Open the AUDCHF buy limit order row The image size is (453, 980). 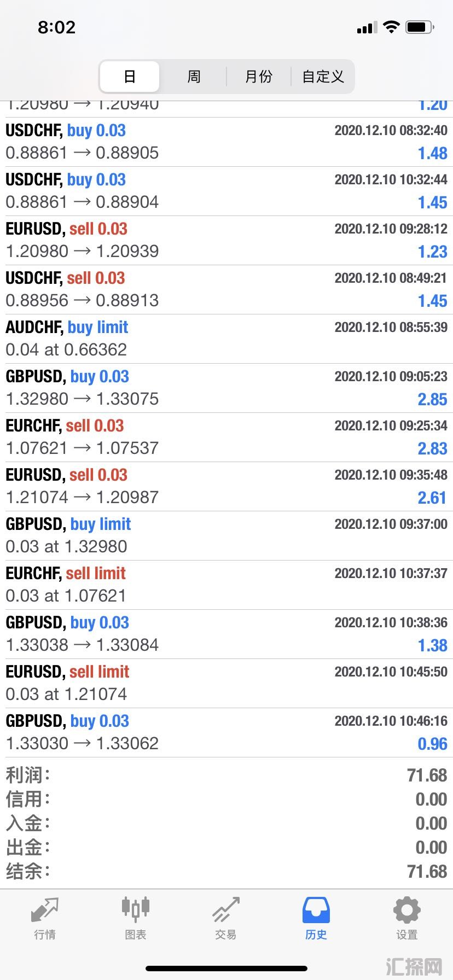[226, 339]
